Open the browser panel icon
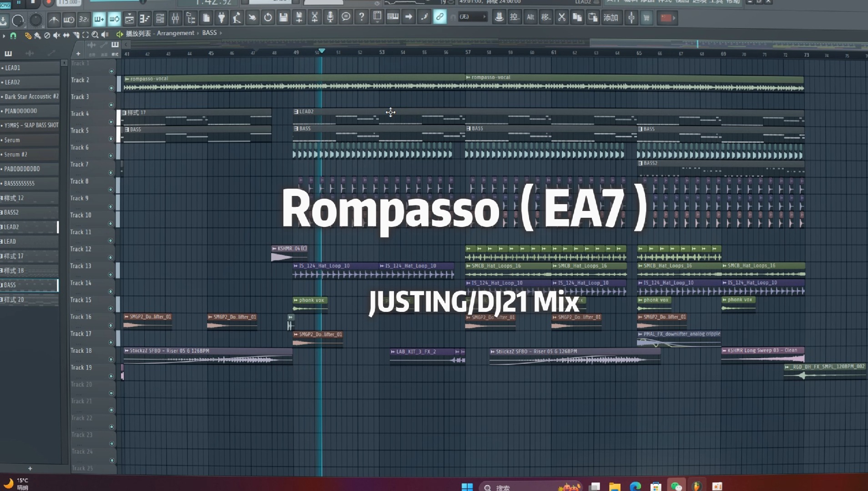The width and height of the screenshot is (868, 491). pyautogui.click(x=191, y=19)
